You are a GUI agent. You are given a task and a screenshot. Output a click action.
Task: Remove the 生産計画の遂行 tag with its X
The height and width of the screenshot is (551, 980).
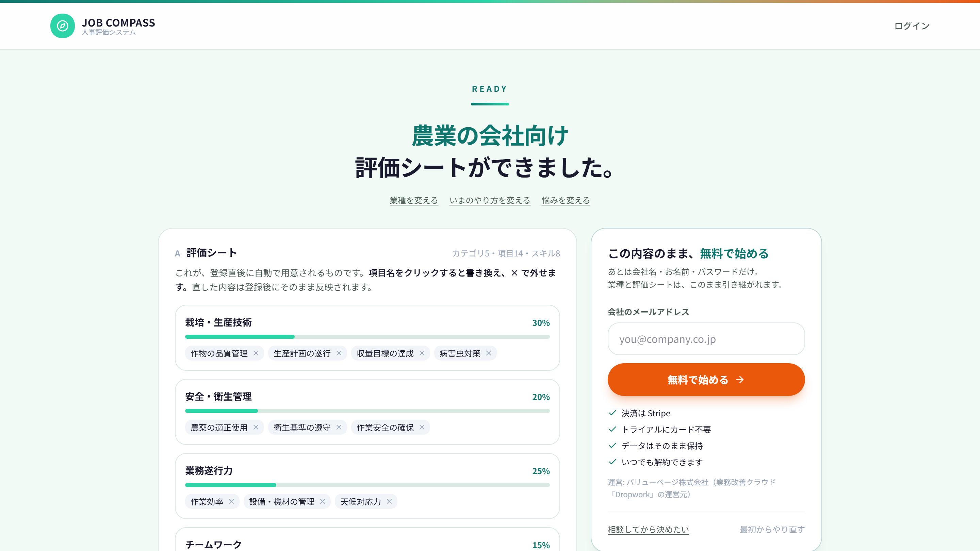click(x=339, y=353)
